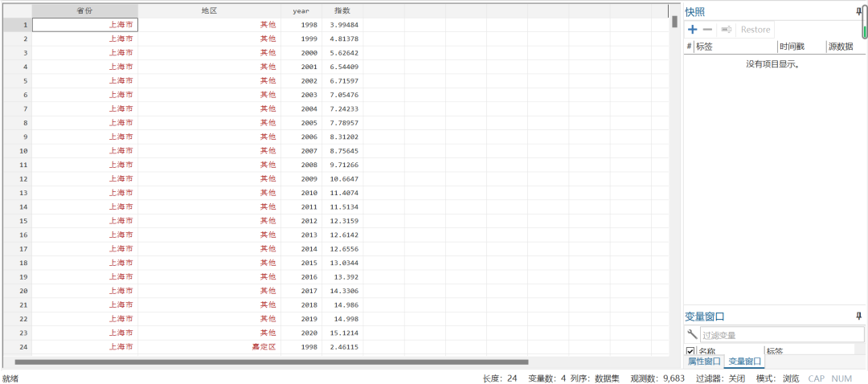Click the year cell showing 2015
Image resolution: width=868 pixels, height=384 pixels.
(x=301, y=263)
